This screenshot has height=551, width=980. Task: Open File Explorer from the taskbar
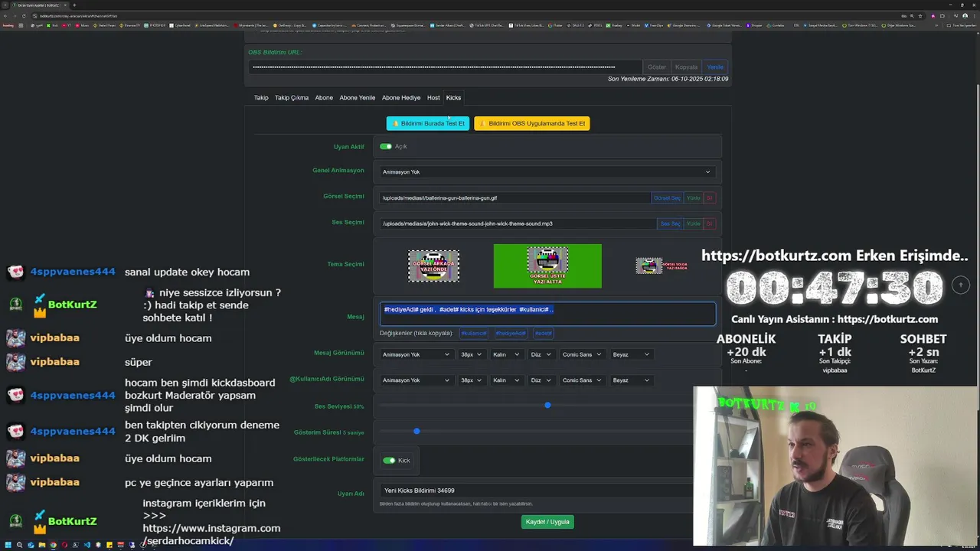coord(42,545)
